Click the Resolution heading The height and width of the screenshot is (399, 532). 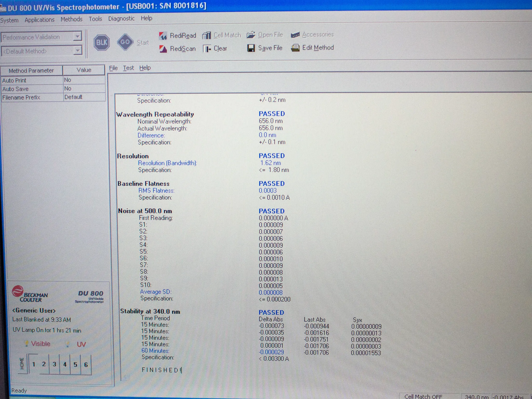[133, 156]
